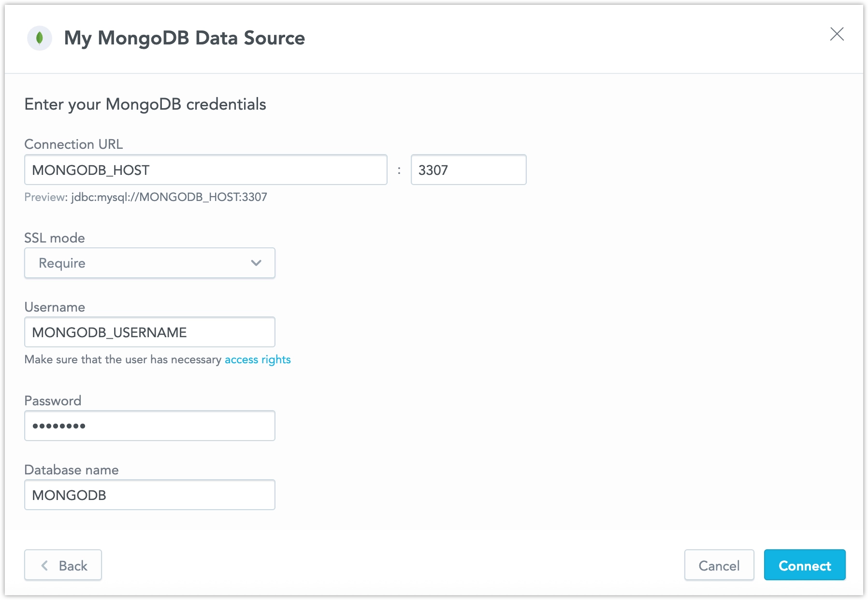Select the port field showing 3307

tap(468, 170)
